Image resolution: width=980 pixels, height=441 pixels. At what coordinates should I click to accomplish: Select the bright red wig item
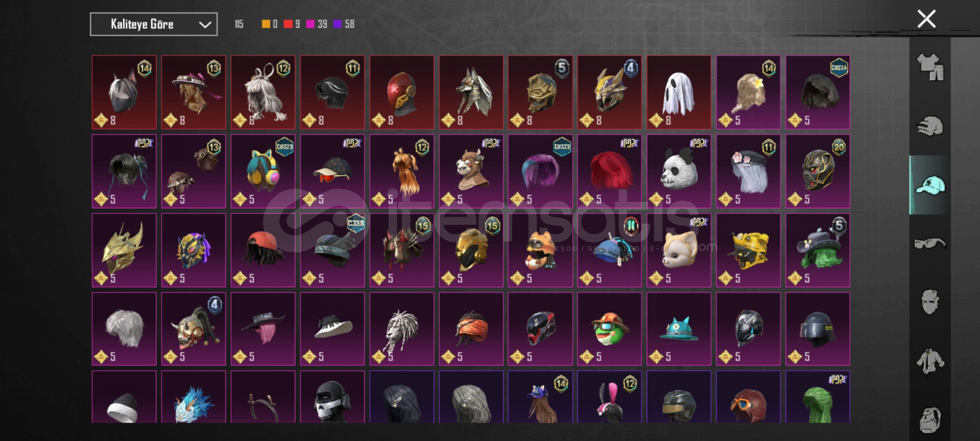coord(610,171)
